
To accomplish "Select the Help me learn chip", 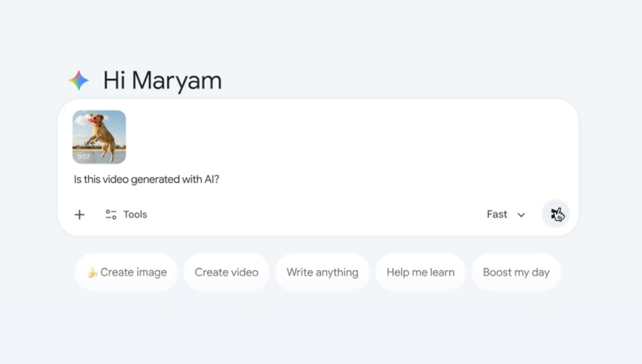I will [x=420, y=273].
